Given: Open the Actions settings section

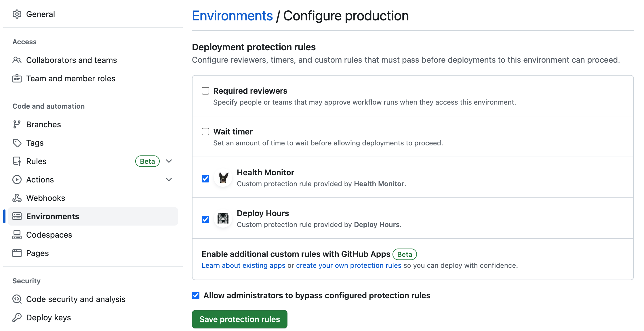Looking at the screenshot, I should [x=40, y=179].
